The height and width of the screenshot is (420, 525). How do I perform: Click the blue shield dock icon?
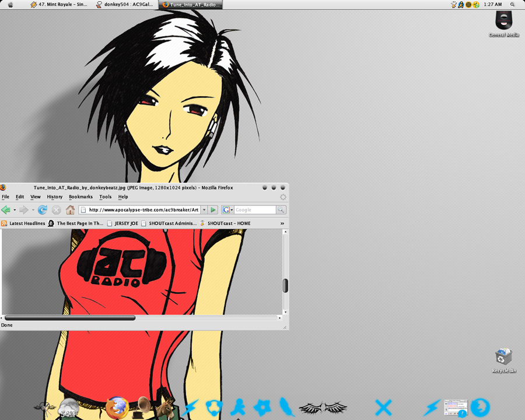213,408
